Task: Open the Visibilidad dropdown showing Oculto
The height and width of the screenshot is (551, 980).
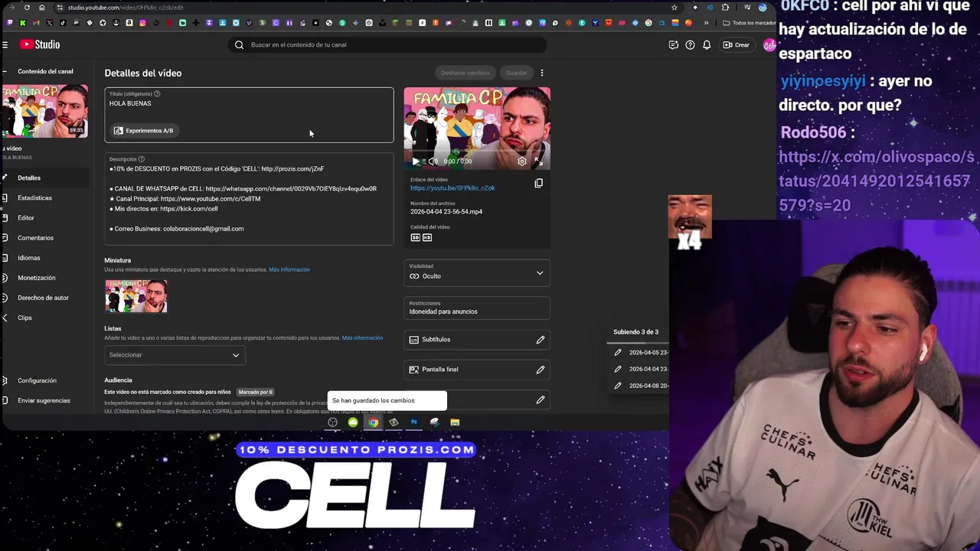Action: coord(477,272)
